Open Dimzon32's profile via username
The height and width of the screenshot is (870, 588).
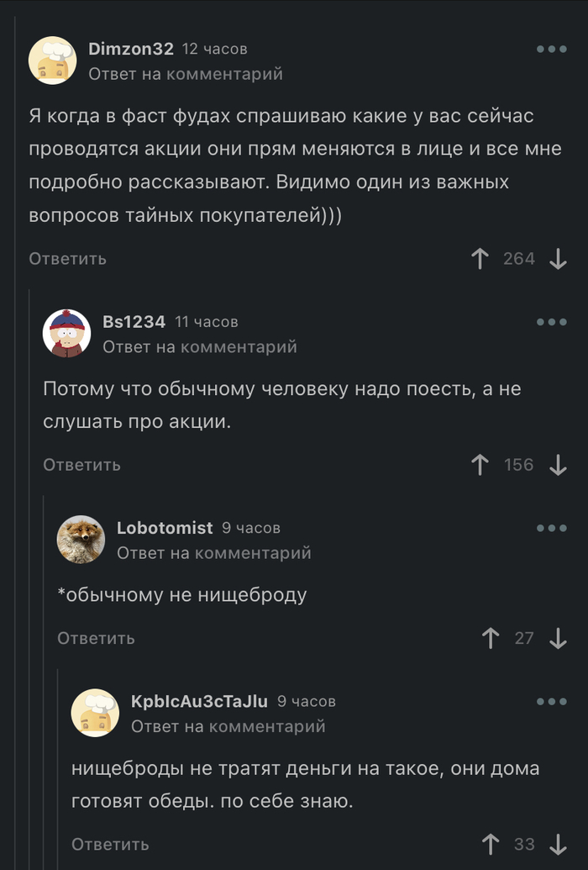click(x=131, y=49)
